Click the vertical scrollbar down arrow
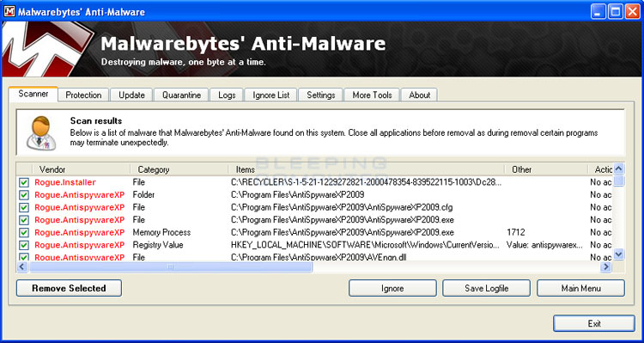Image resolution: width=644 pixels, height=343 pixels. [x=618, y=254]
